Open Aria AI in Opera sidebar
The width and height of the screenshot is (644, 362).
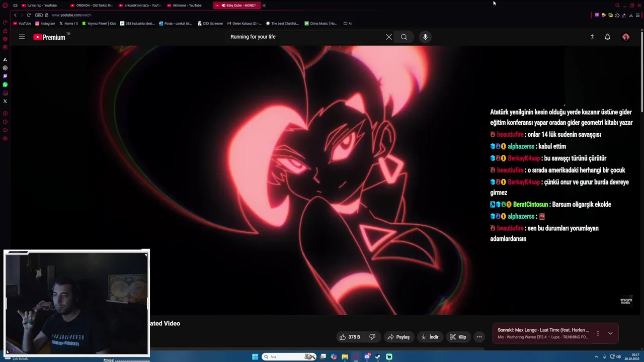pos(5,60)
